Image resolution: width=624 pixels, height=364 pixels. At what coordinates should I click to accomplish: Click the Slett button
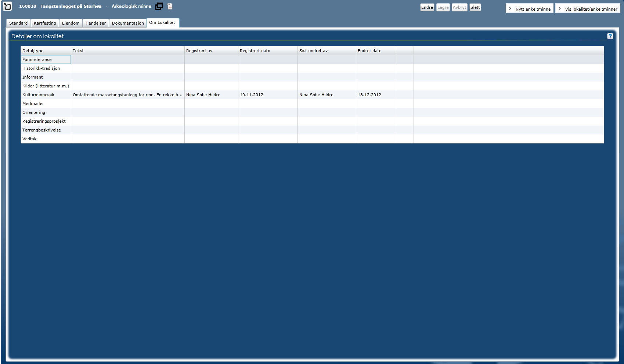pos(475,7)
